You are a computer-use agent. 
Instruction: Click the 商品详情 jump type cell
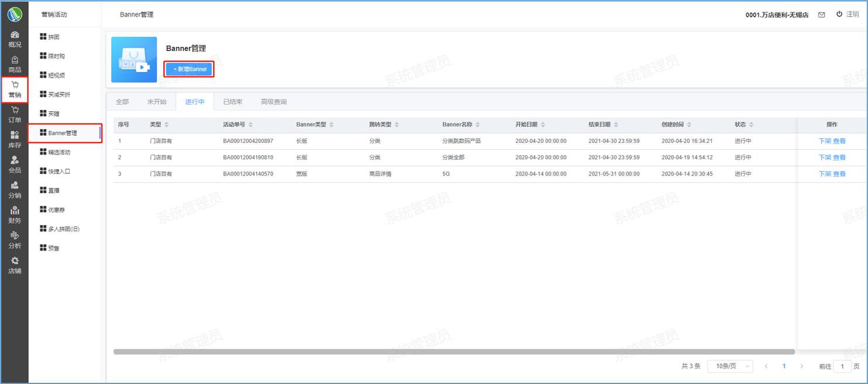pyautogui.click(x=380, y=174)
